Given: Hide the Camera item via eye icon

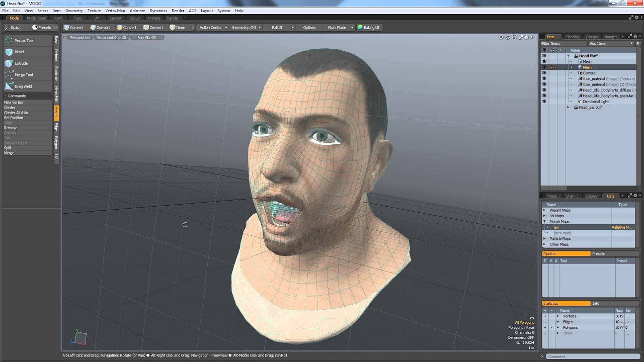Looking at the screenshot, I should click(x=544, y=73).
